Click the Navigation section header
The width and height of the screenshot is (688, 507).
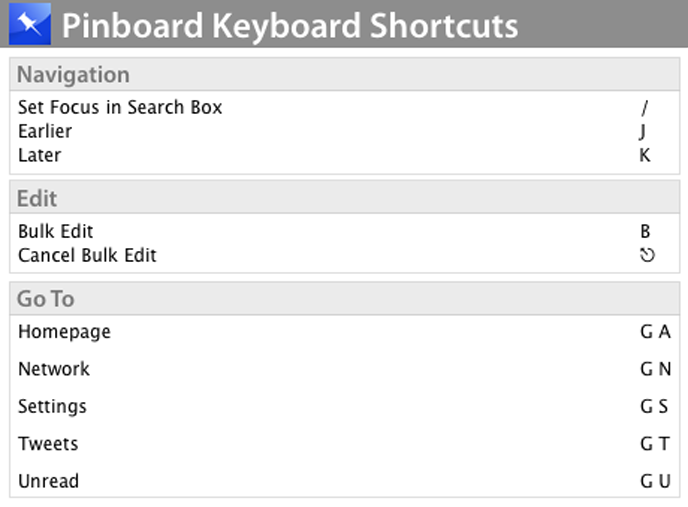click(73, 75)
